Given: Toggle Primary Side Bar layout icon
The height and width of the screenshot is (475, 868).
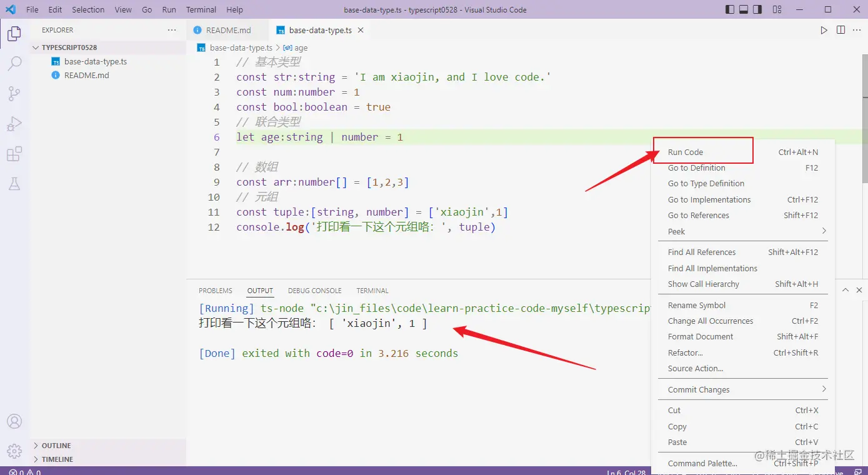Looking at the screenshot, I should 730,9.
